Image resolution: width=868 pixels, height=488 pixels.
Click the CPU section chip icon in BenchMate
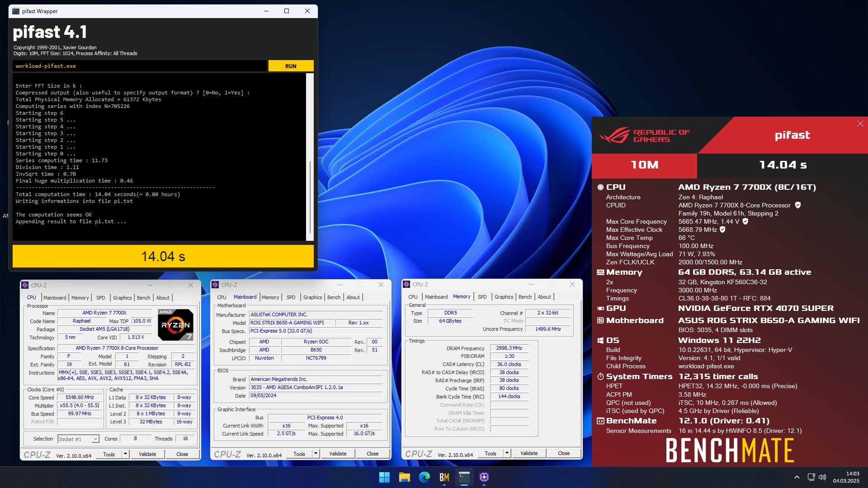tap(600, 187)
